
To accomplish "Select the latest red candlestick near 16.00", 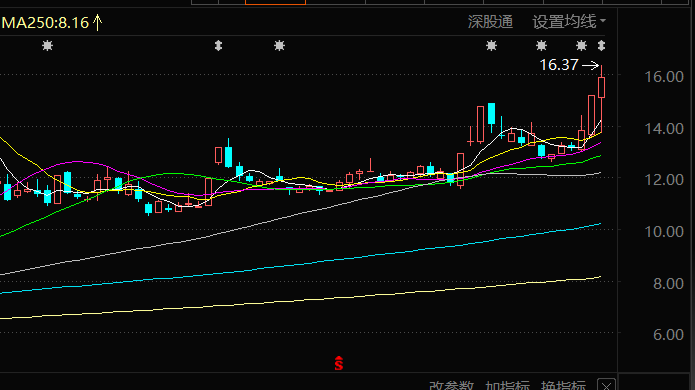I will click(x=601, y=87).
